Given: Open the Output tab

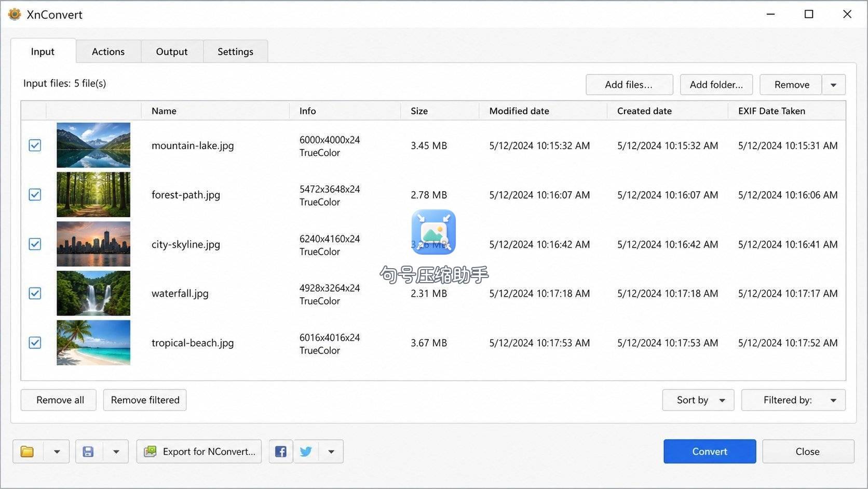Looking at the screenshot, I should 172,51.
